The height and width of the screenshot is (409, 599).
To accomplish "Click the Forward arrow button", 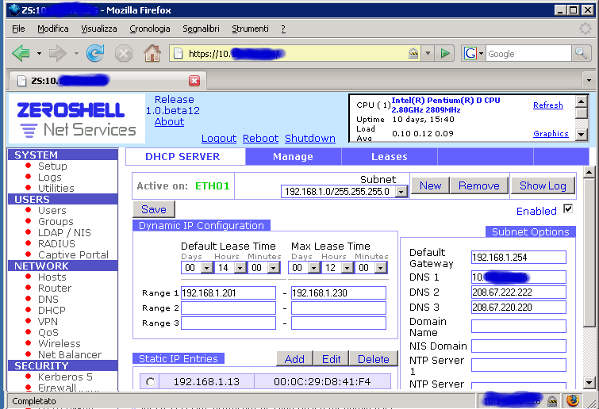I will pyautogui.click(x=58, y=53).
